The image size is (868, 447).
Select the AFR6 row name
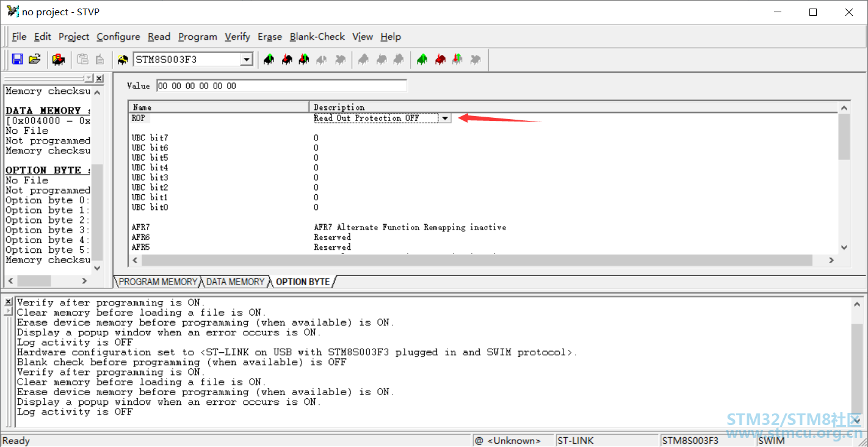[x=140, y=237]
